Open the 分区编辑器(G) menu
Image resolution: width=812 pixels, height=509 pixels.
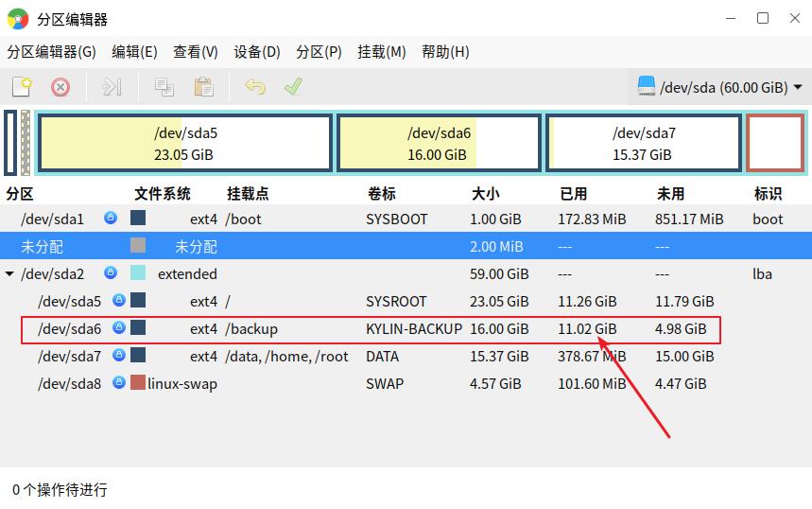(x=51, y=52)
